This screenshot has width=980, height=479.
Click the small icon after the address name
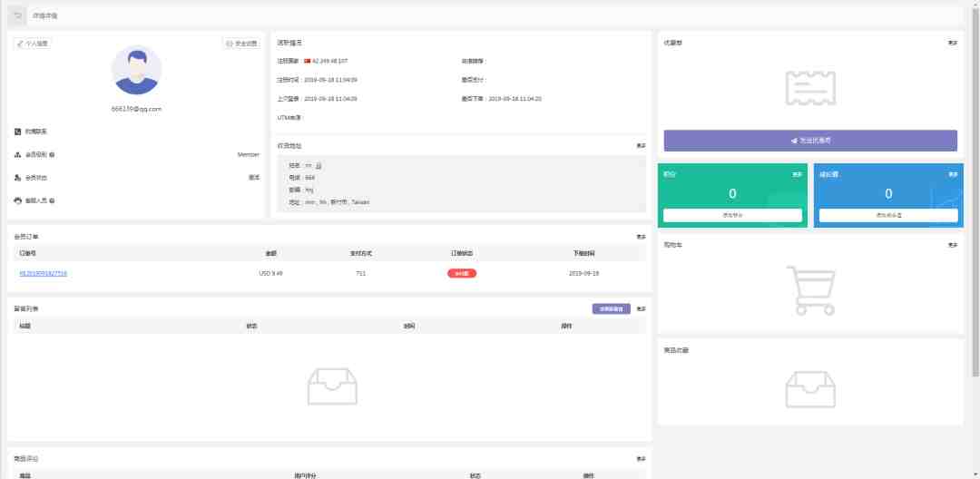[318, 166]
